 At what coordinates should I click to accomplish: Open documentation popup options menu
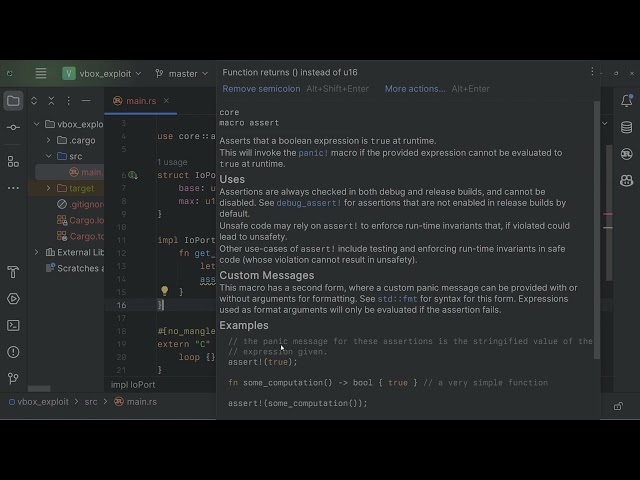[592, 72]
